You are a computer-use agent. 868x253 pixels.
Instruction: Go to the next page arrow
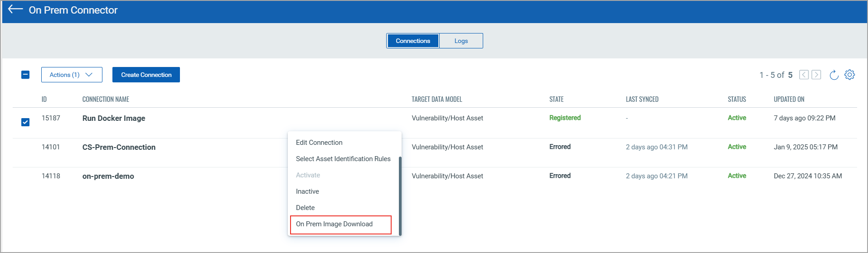816,75
